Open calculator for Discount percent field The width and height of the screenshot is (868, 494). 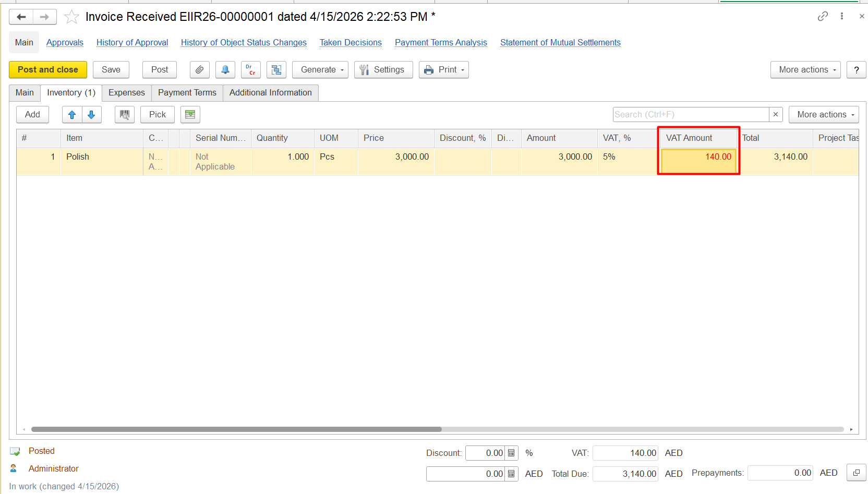pos(511,453)
